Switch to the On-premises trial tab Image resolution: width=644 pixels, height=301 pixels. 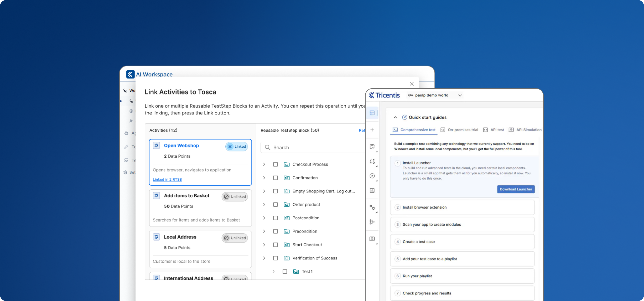pos(459,130)
